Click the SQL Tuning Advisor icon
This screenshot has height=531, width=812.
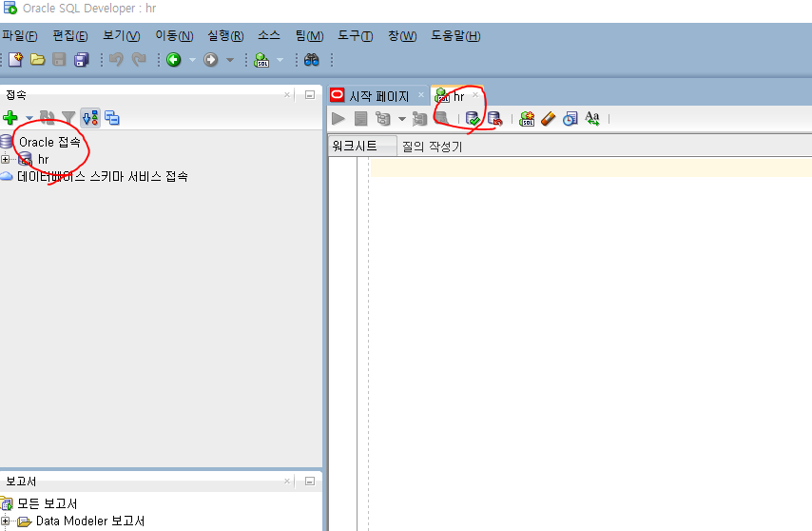coord(441,119)
